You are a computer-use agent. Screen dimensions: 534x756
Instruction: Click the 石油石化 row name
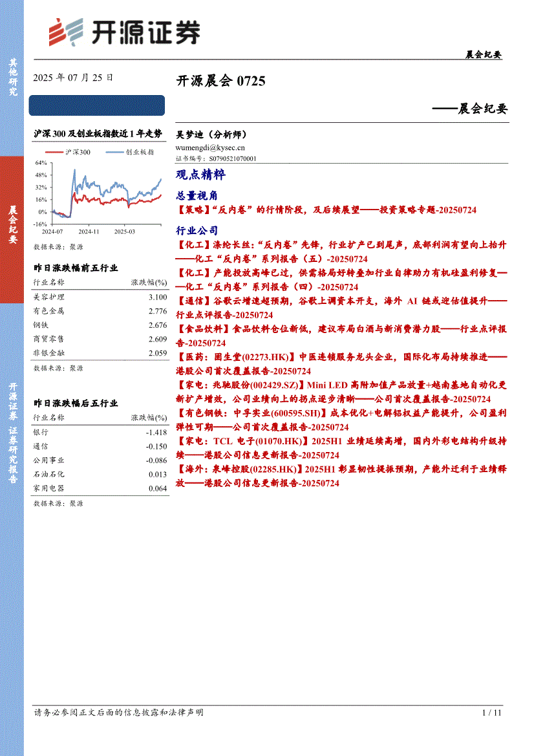coord(48,475)
